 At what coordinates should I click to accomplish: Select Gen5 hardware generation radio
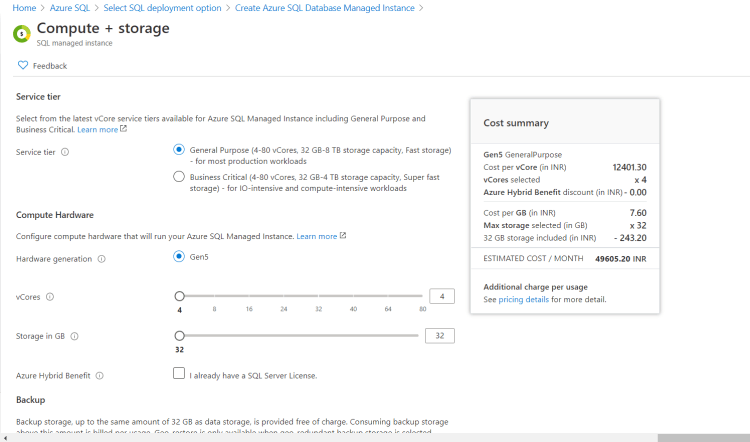179,256
